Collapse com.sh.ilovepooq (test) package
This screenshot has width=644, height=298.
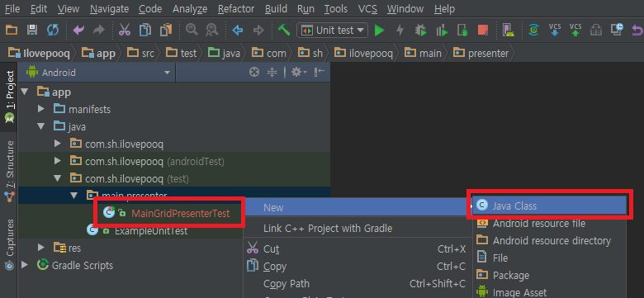pos(58,178)
